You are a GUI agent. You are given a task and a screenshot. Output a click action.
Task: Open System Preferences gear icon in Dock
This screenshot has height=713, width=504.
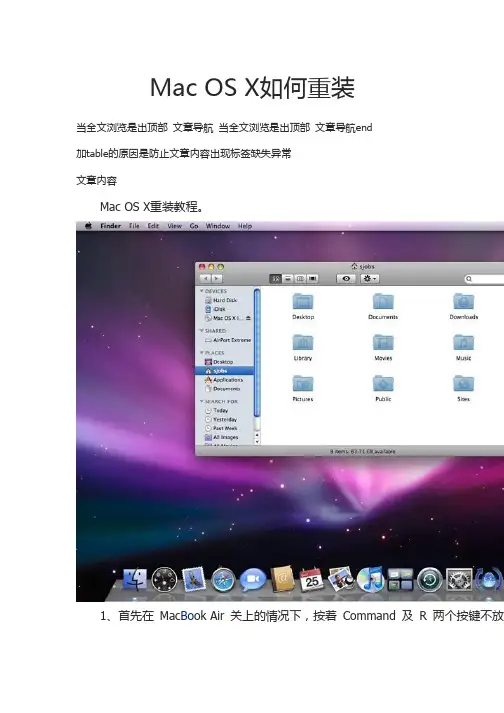click(459, 580)
